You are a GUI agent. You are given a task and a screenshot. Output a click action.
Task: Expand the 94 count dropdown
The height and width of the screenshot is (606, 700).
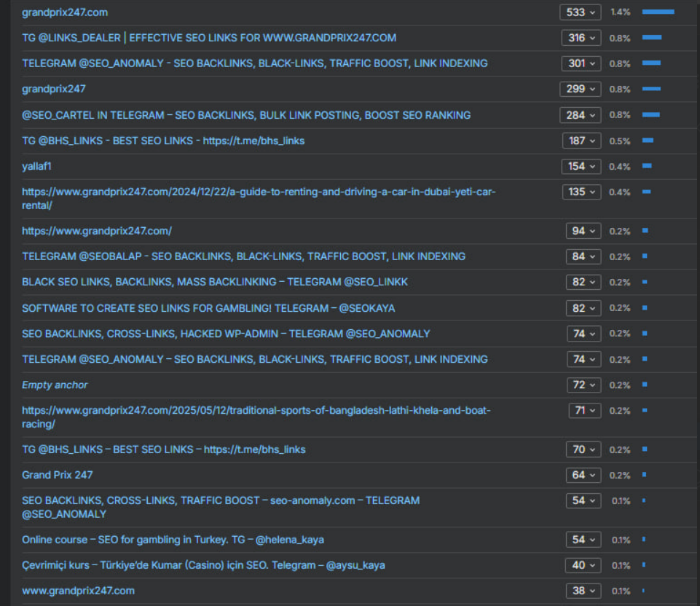pyautogui.click(x=583, y=231)
